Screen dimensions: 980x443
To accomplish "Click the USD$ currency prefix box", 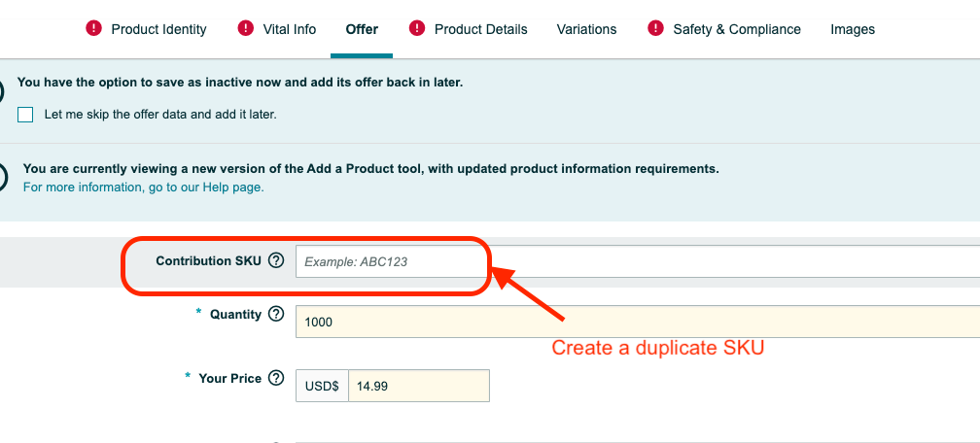I will 322,386.
